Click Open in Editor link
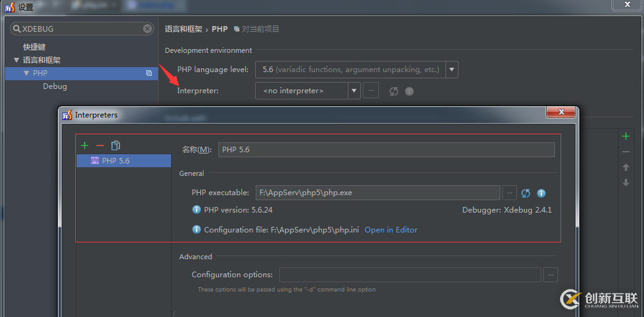644x317 pixels. point(391,230)
